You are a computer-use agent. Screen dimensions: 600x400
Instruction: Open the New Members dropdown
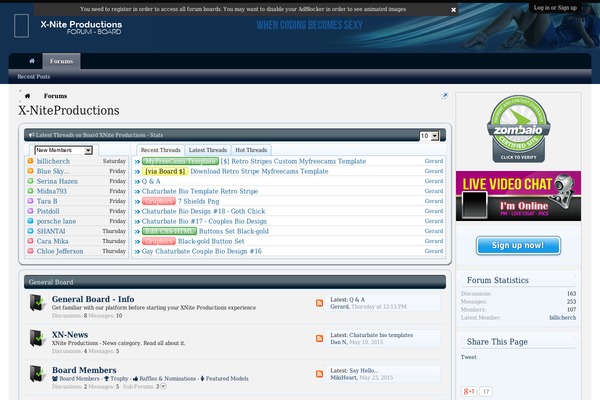pyautogui.click(x=63, y=150)
